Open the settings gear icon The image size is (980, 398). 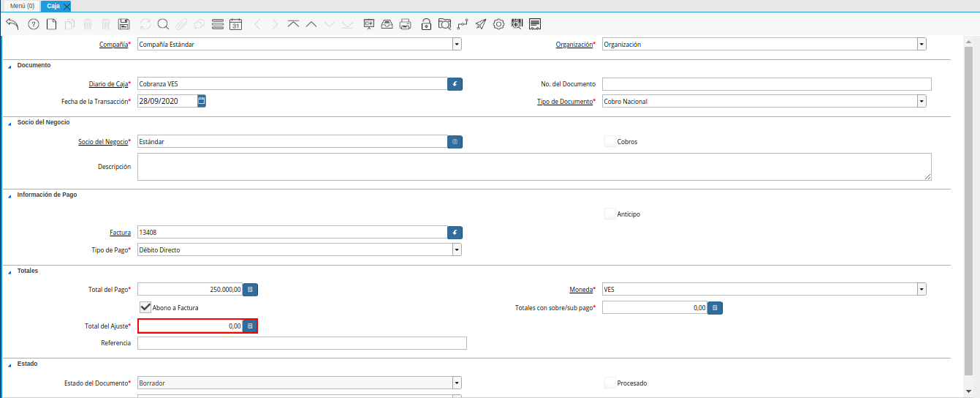(499, 24)
